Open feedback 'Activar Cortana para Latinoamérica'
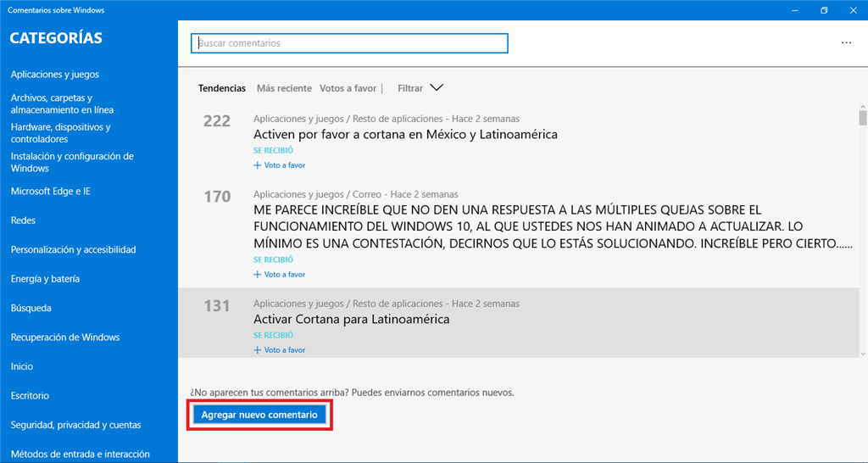Viewport: 868px width, 463px height. 352,319
